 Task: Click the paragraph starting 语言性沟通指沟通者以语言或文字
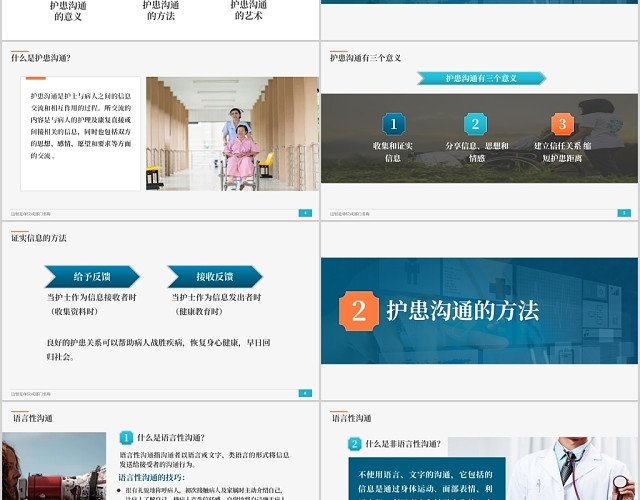pos(204,459)
